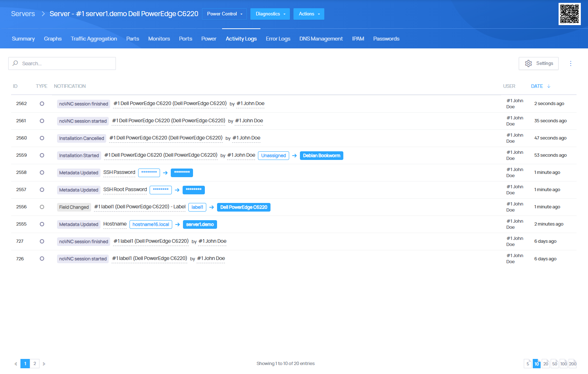
Task: Switch to the Summary tab
Action: (x=23, y=39)
